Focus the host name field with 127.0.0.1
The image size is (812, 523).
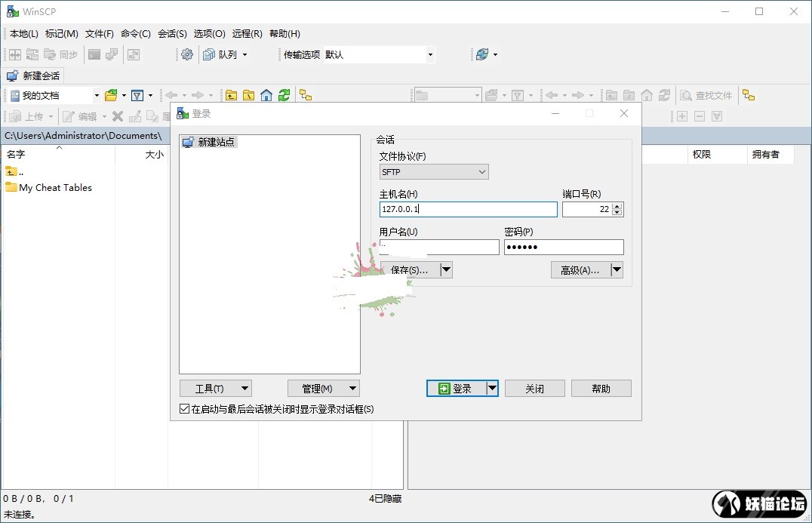(468, 209)
